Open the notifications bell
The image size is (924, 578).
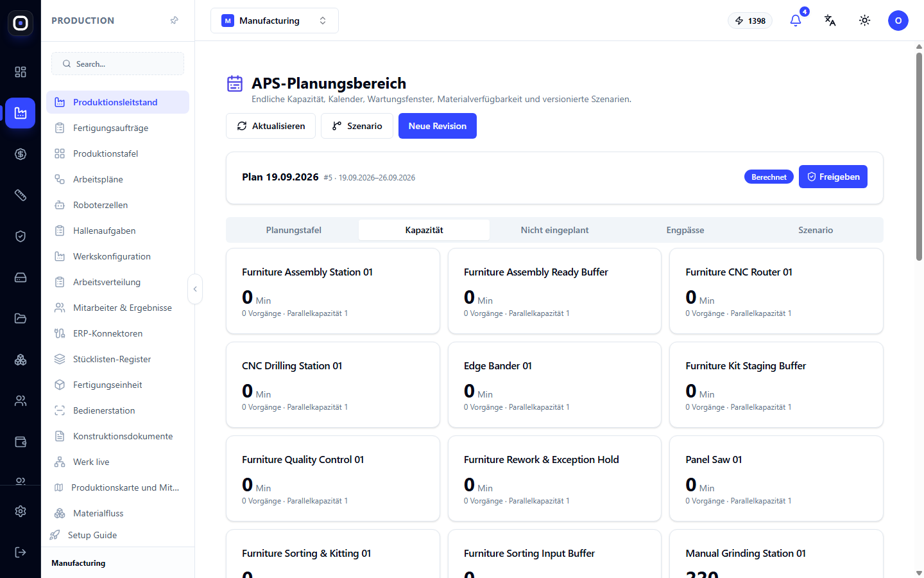pos(796,21)
